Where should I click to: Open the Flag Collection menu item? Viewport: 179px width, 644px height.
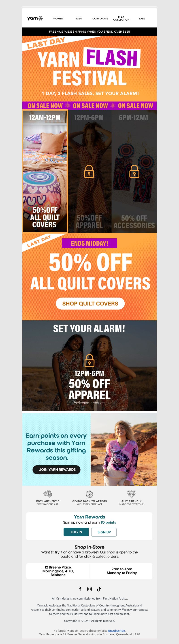coord(121,19)
